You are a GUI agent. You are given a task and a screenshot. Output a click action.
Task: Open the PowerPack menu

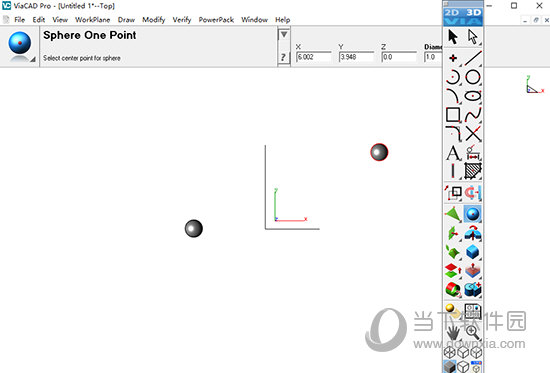[x=216, y=20]
